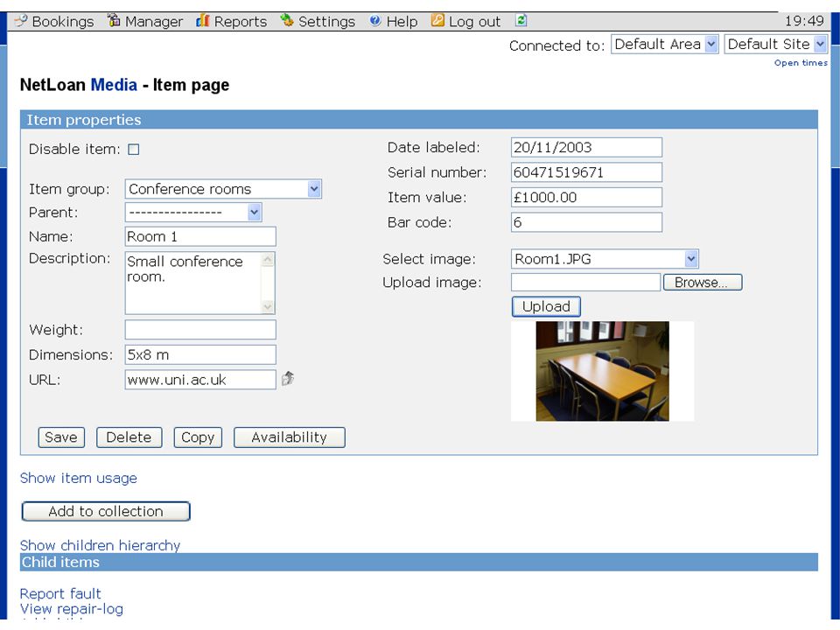840x630 pixels.
Task: Open the Default Area dropdown
Action: point(665,44)
